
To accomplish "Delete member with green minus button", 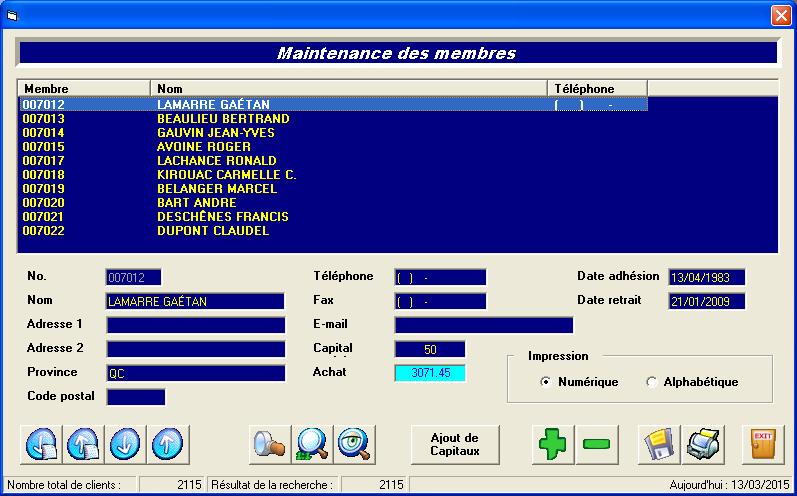I will pos(596,443).
